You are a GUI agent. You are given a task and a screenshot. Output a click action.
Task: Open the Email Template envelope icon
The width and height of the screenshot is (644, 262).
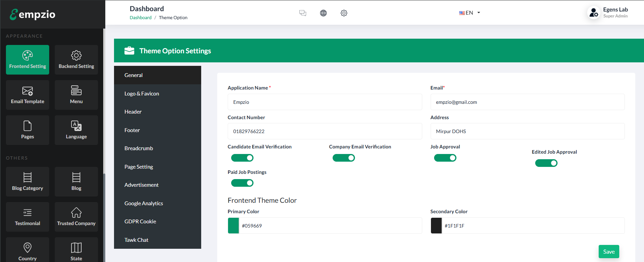pos(28,91)
